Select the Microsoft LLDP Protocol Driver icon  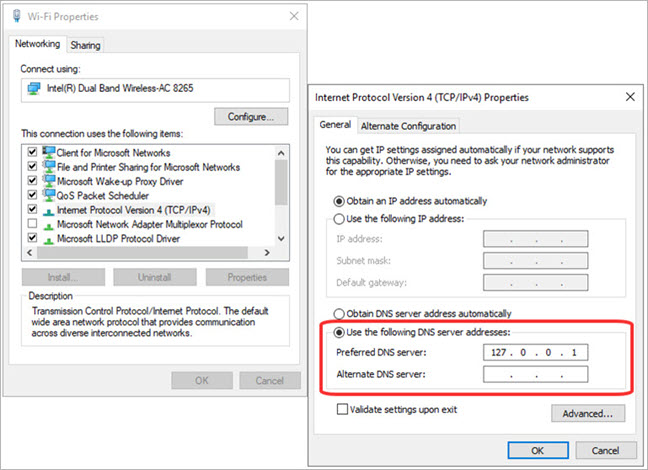(47, 239)
